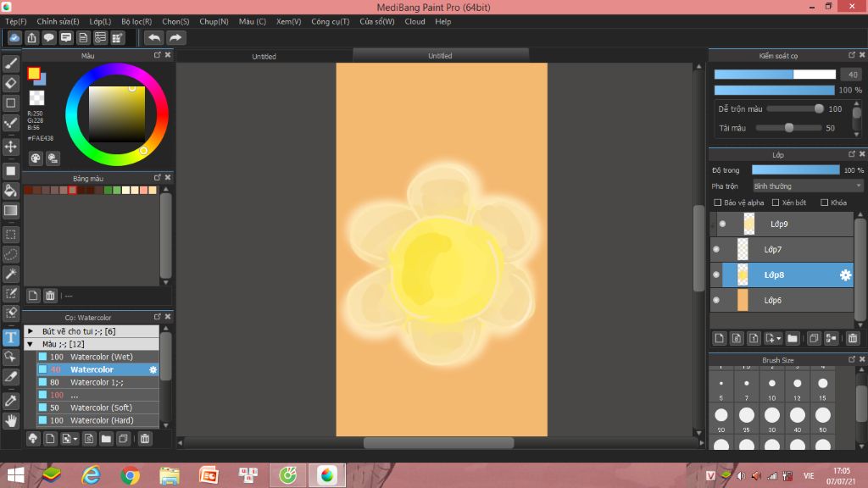Click the Độ trong opacity slider

tap(795, 169)
